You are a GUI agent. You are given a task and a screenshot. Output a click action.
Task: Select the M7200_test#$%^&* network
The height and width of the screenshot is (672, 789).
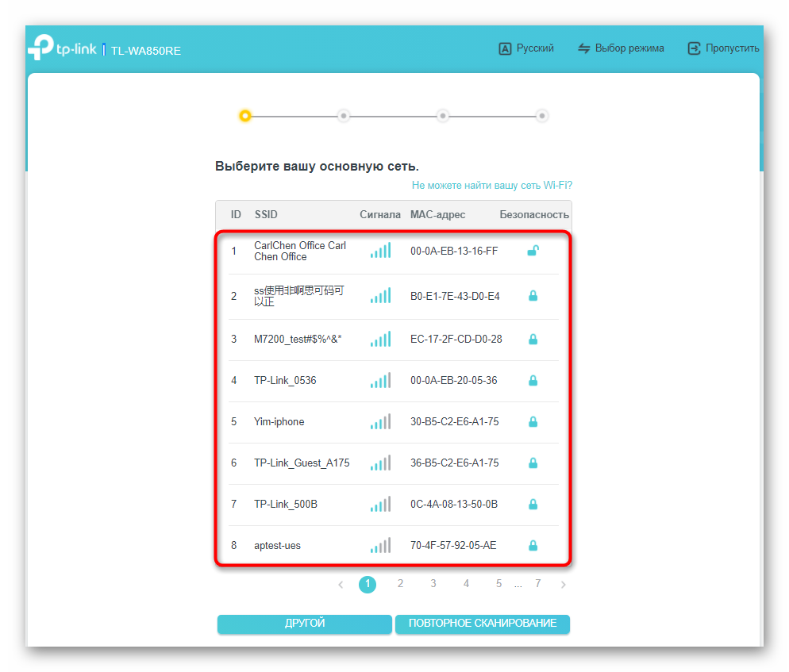pos(394,340)
